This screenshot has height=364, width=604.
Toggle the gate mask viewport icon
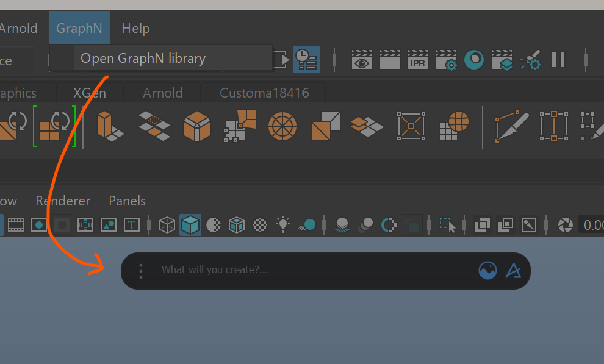[62, 225]
